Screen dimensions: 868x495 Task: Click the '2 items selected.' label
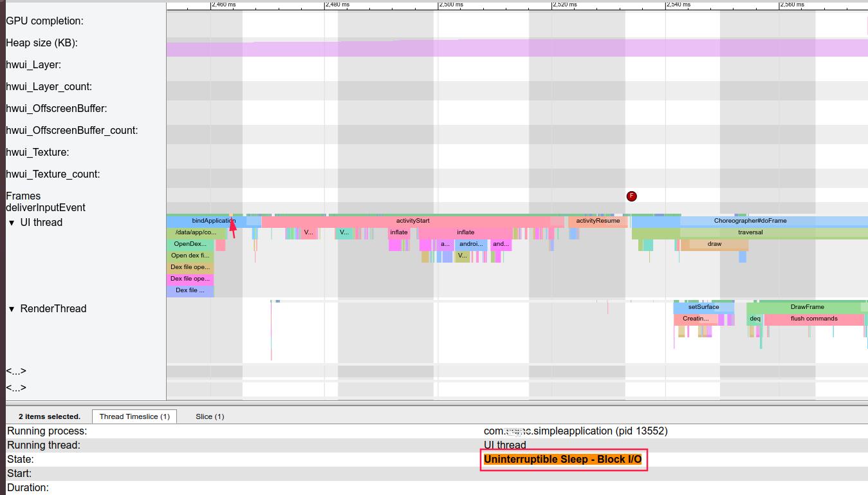coord(50,416)
